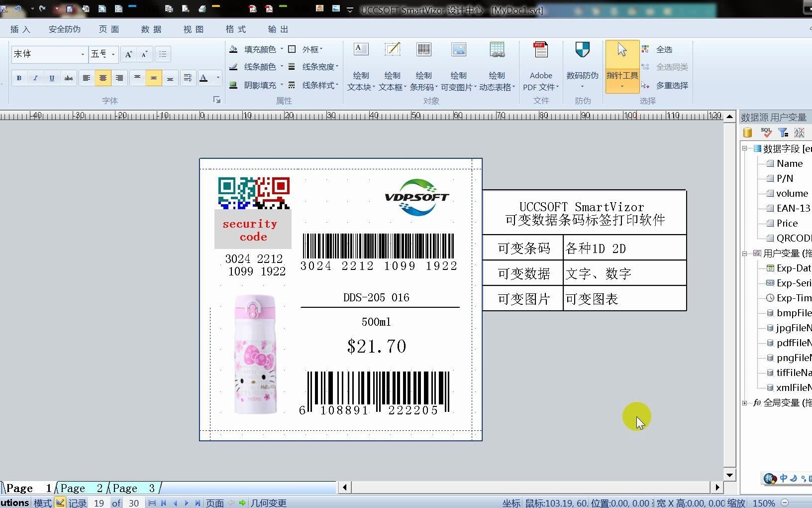Select the Draw Text Frame tool
812x508 pixels.
(x=392, y=67)
